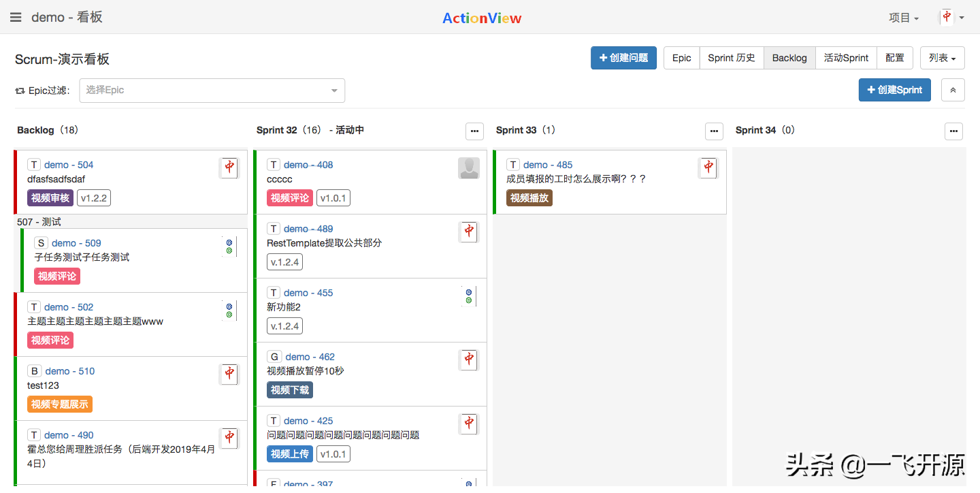
Task: Click the ActionView logo
Action: click(482, 18)
